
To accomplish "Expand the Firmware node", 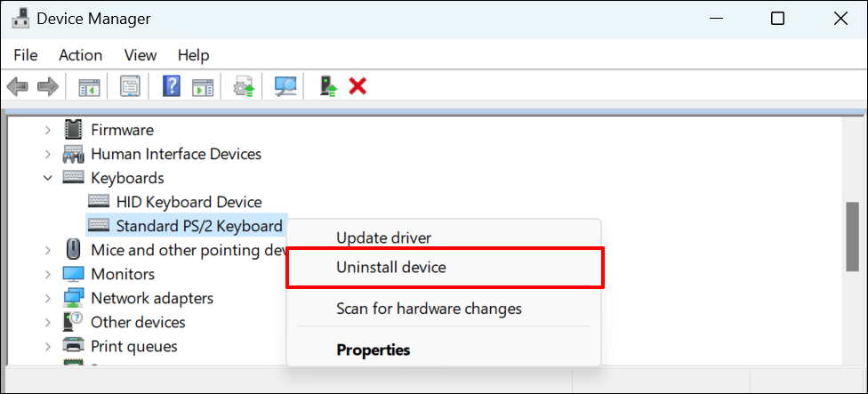I will pos(48,130).
